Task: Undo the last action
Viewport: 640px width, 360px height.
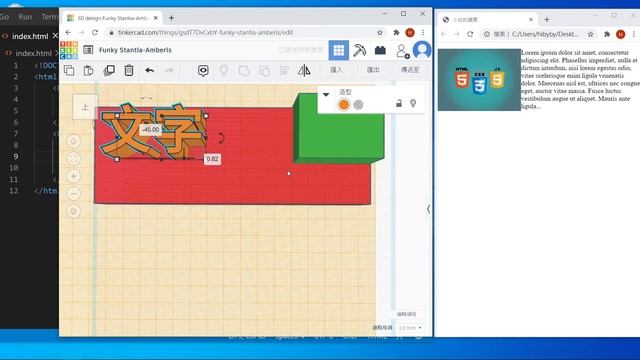Action: click(x=149, y=70)
